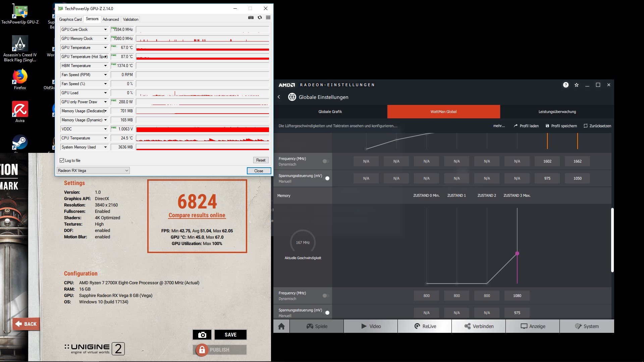Click the Radeon settings vertical scrollbar
Image resolution: width=644 pixels, height=362 pixels.
coord(612,240)
